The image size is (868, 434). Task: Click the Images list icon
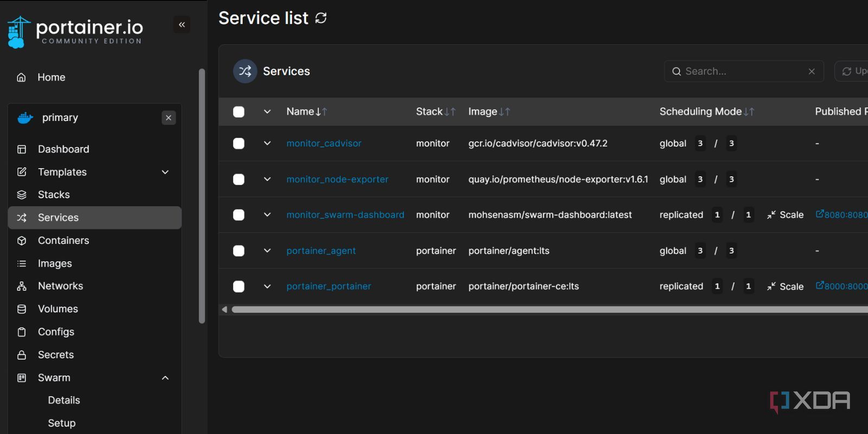tap(22, 264)
